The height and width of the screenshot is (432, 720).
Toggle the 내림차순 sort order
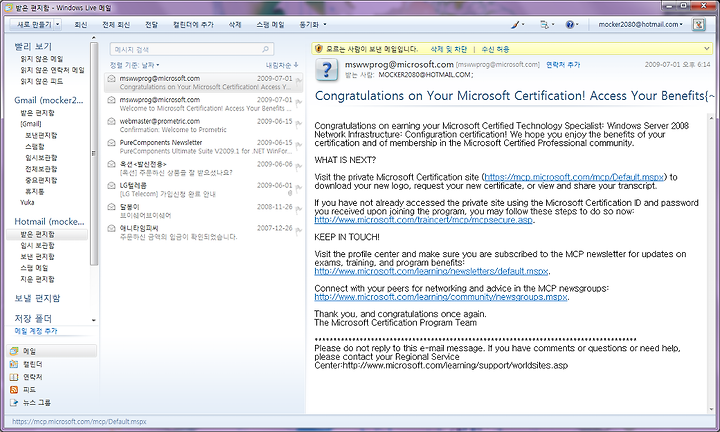282,65
